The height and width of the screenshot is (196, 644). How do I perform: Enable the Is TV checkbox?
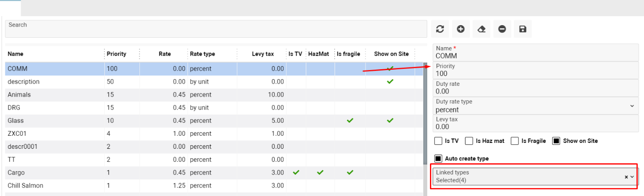tap(438, 141)
